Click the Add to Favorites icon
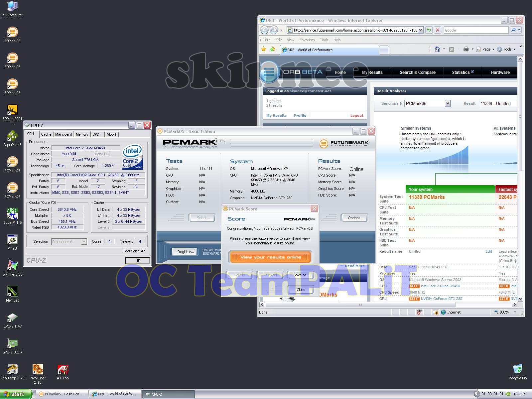532x399 pixels. coord(273,49)
